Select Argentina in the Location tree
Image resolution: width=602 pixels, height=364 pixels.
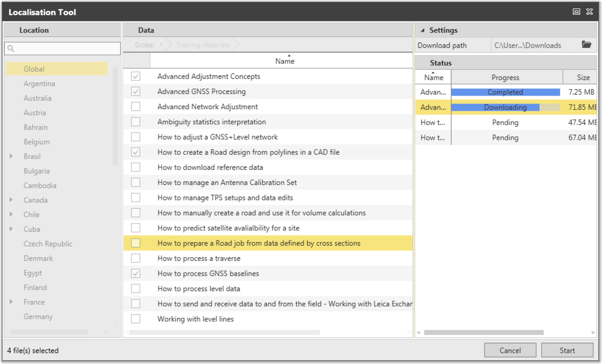39,84
